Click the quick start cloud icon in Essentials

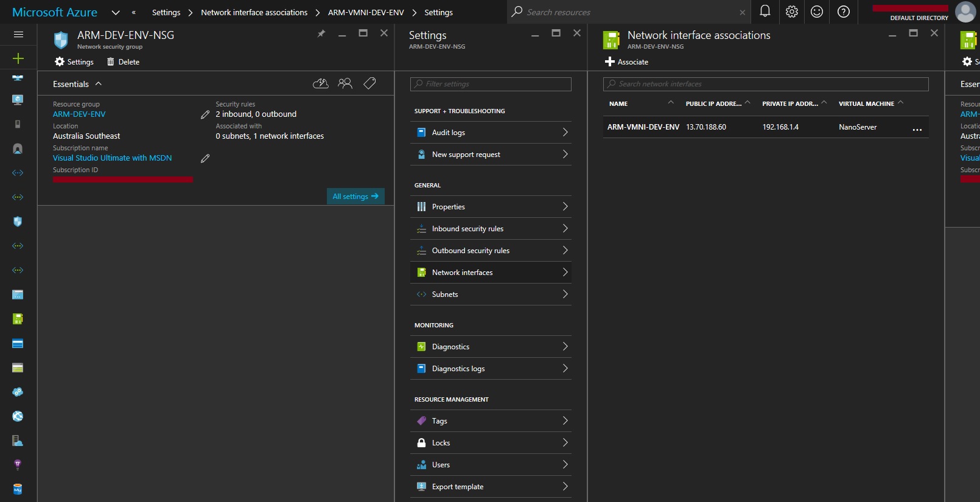click(x=320, y=83)
